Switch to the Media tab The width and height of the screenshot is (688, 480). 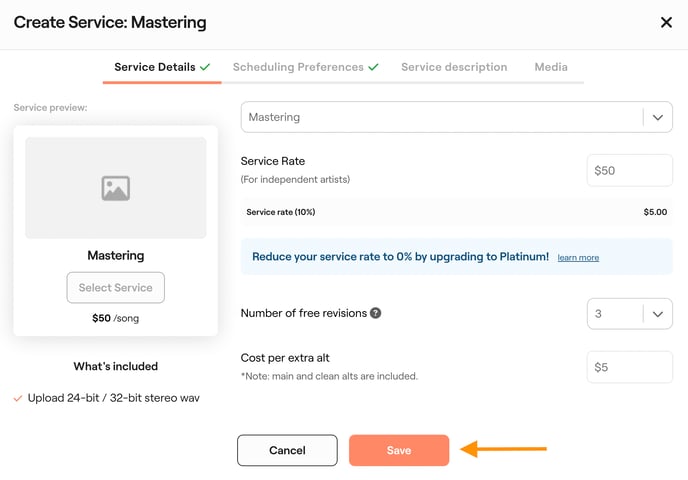point(550,67)
